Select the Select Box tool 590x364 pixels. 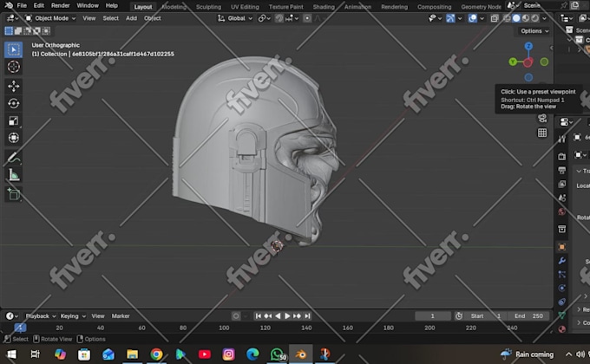14,49
